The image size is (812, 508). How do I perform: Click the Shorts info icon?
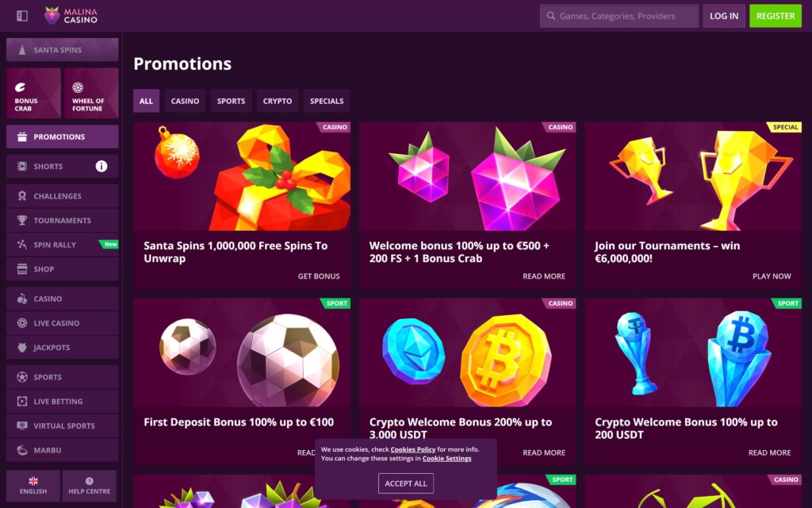coord(101,167)
